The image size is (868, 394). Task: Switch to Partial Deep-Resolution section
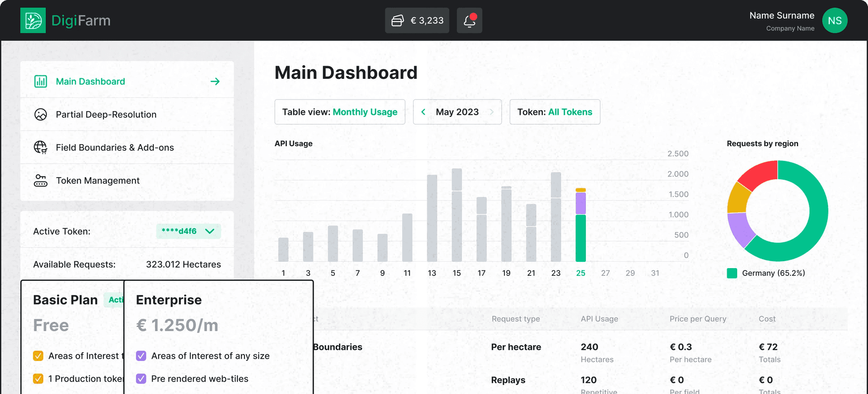pos(106,114)
